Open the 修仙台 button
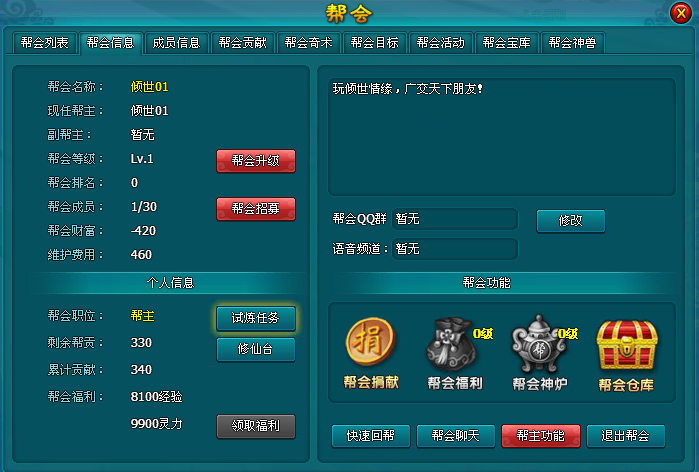This screenshot has height=472, width=699. click(256, 349)
